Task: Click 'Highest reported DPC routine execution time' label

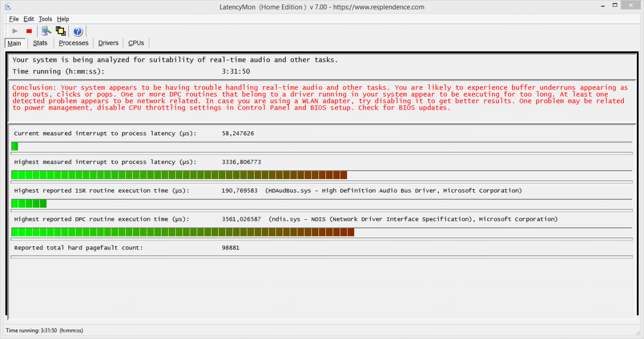Action: coord(102,220)
